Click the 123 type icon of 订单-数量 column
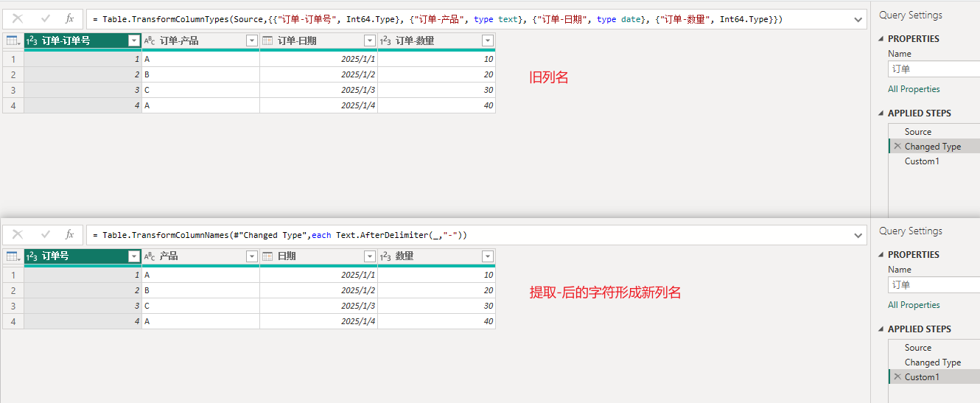Viewport: 980px width, 403px height. [x=385, y=41]
